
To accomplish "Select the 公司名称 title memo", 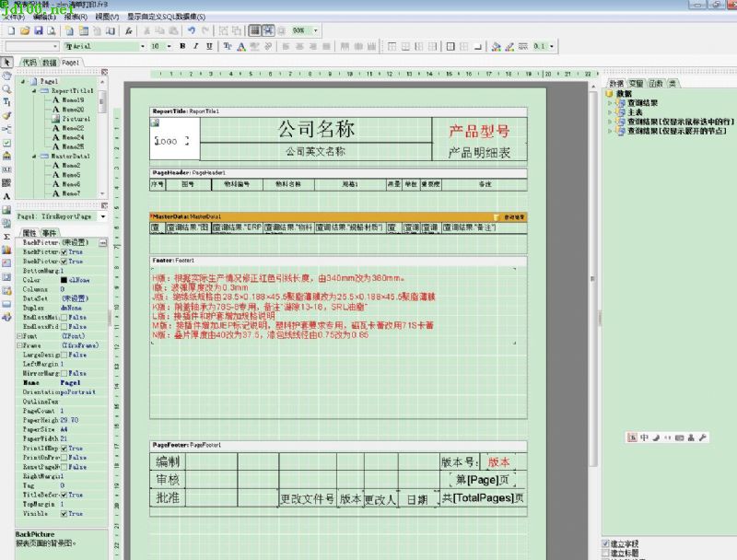I will (316, 129).
